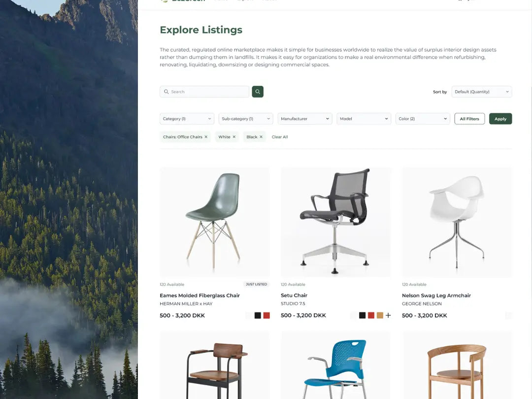Expand the Sub-category dropdown
Screen dimensions: 532x399
[x=246, y=119]
